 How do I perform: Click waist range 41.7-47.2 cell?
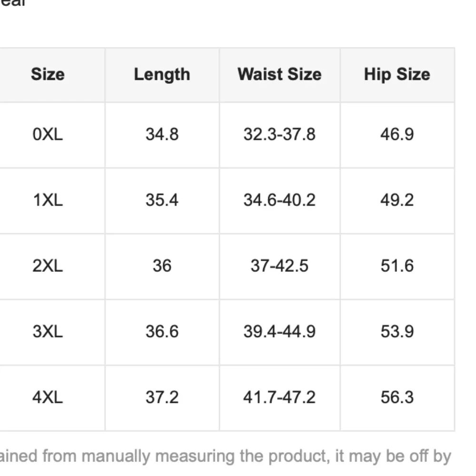point(279,397)
